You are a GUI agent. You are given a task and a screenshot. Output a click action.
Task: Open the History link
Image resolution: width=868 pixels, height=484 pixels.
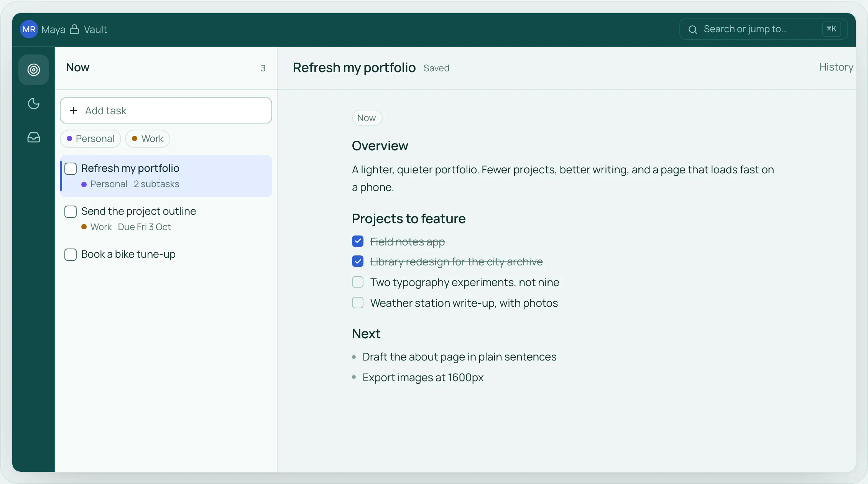click(836, 67)
